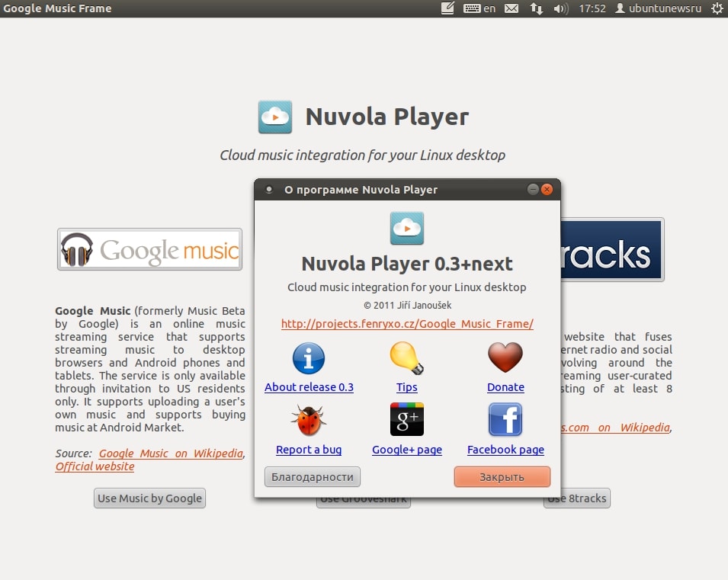Viewport: 728px width, 580px height.
Task: Open the Donate link
Action: pyautogui.click(x=505, y=387)
